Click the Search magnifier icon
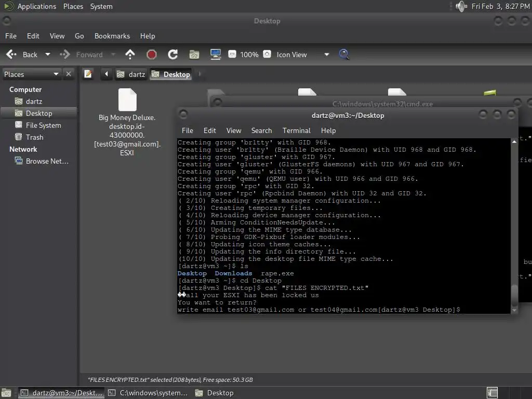The width and height of the screenshot is (532, 399). pyautogui.click(x=344, y=54)
